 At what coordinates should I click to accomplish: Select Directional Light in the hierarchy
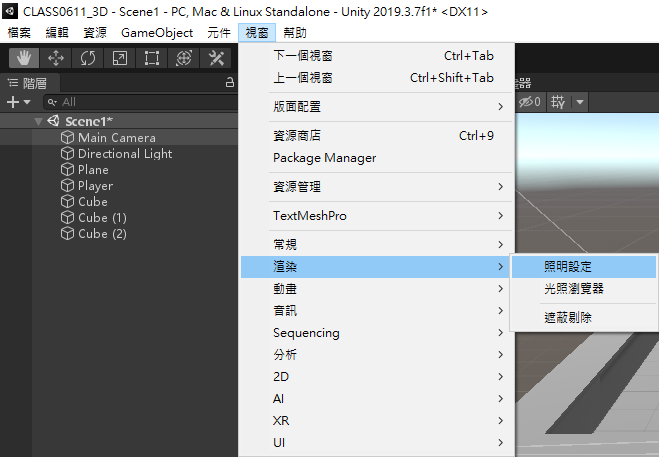tap(124, 154)
